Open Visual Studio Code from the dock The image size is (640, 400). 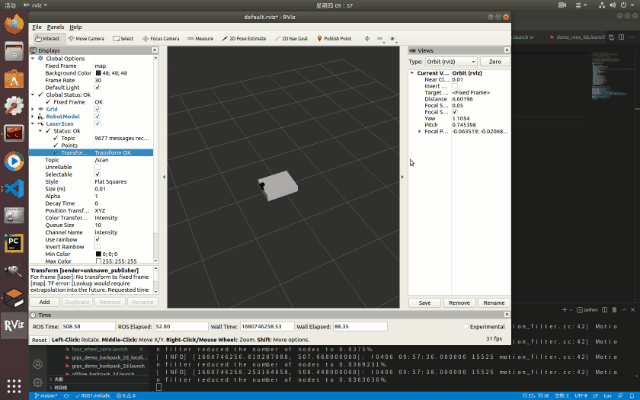coord(14,187)
